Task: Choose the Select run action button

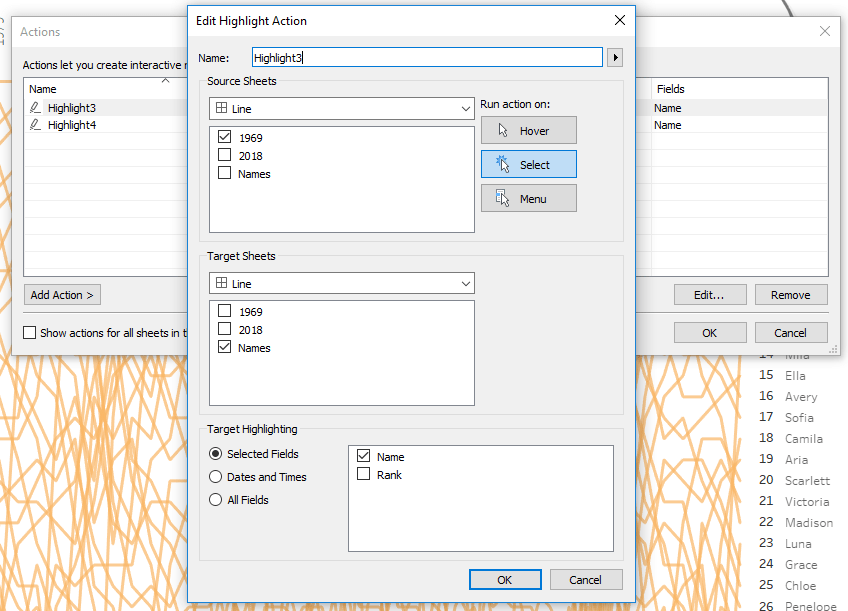Action: click(x=528, y=165)
